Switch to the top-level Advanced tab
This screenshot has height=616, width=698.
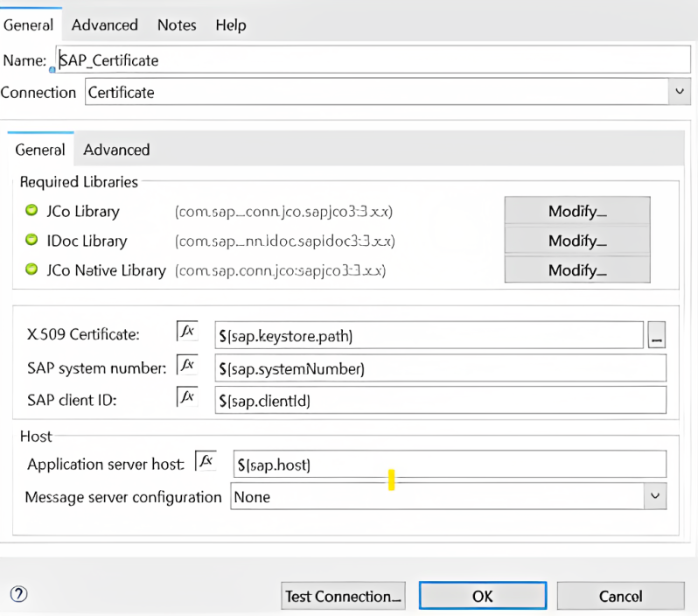[105, 25]
